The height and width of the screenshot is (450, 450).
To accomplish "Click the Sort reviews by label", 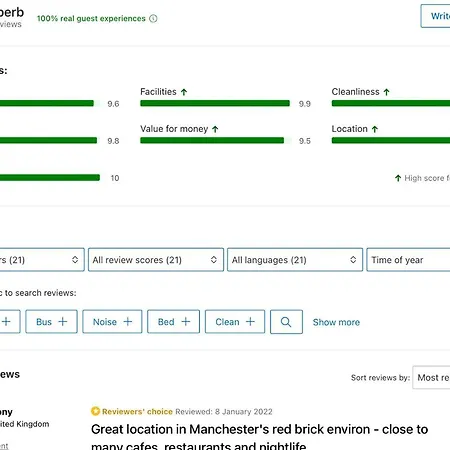I will pos(380,378).
